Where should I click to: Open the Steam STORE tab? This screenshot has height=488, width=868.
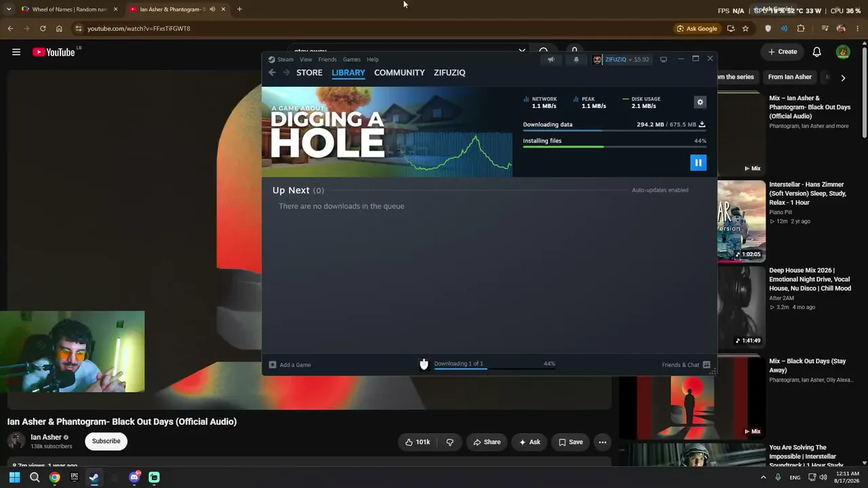(309, 73)
